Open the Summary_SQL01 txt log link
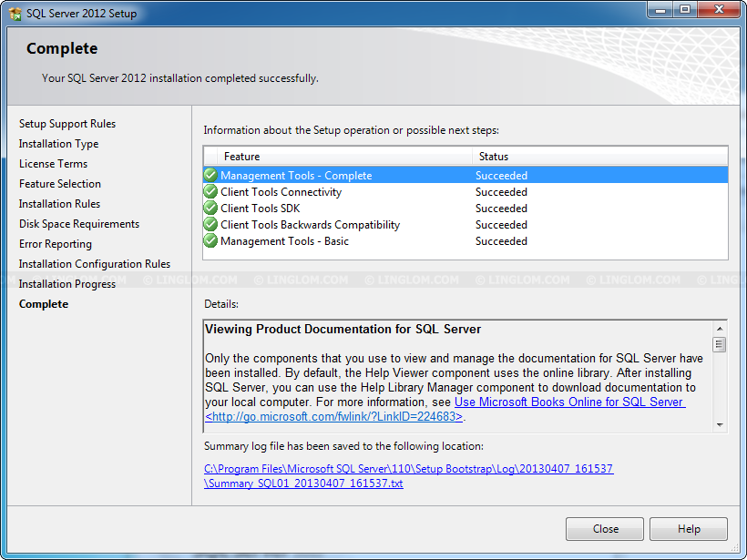Viewport: 747px width, 560px height. tap(303, 484)
